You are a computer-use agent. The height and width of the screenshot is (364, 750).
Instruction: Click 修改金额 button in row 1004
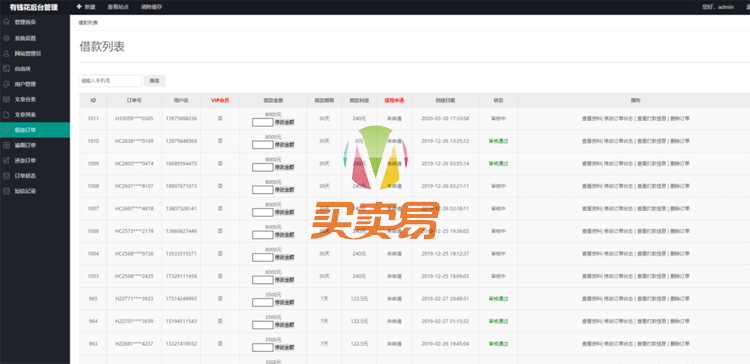tap(285, 257)
